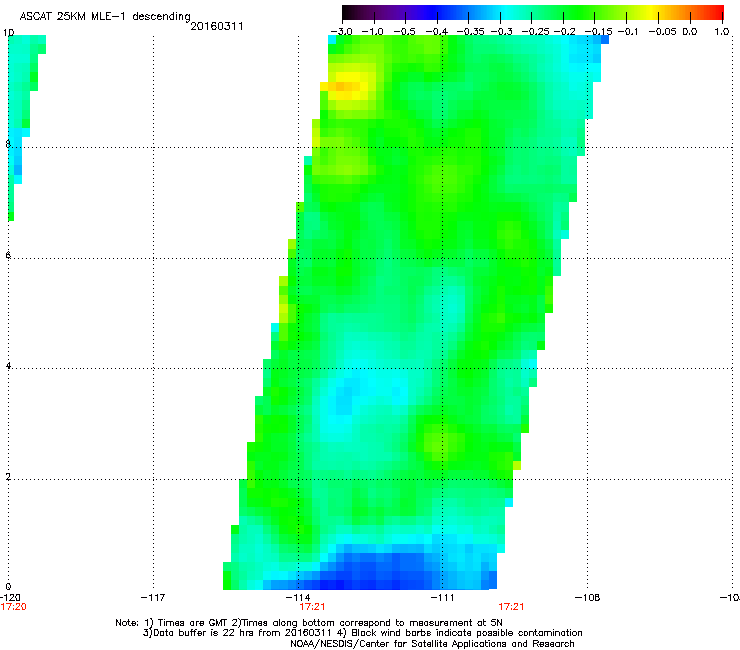Click colorbar label -1.0
This screenshot has width=740, height=650.
coord(372,32)
